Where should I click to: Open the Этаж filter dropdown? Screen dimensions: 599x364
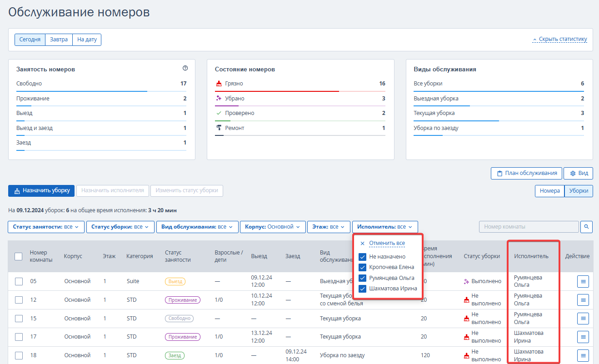tap(329, 227)
